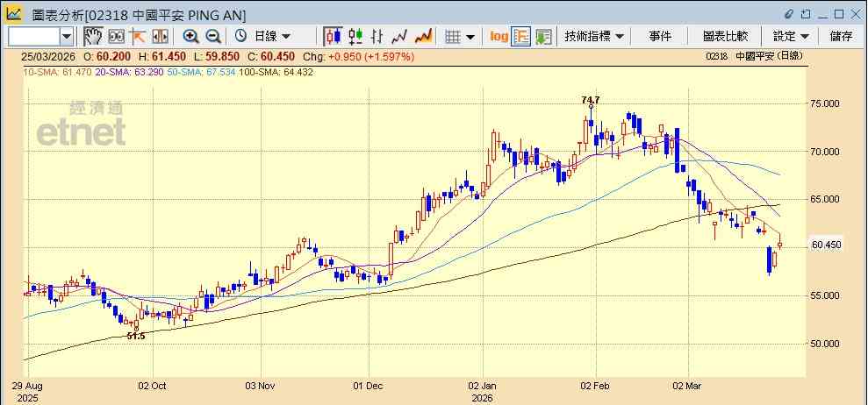The height and width of the screenshot is (405, 868).
Task: Click the 50.000 price axis label
Action: pos(827,344)
